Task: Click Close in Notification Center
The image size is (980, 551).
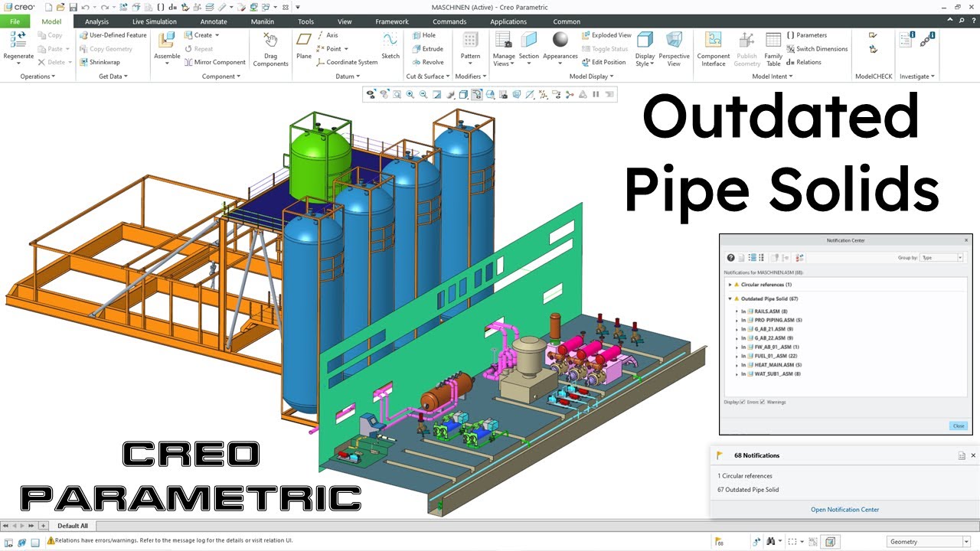Action: point(959,425)
